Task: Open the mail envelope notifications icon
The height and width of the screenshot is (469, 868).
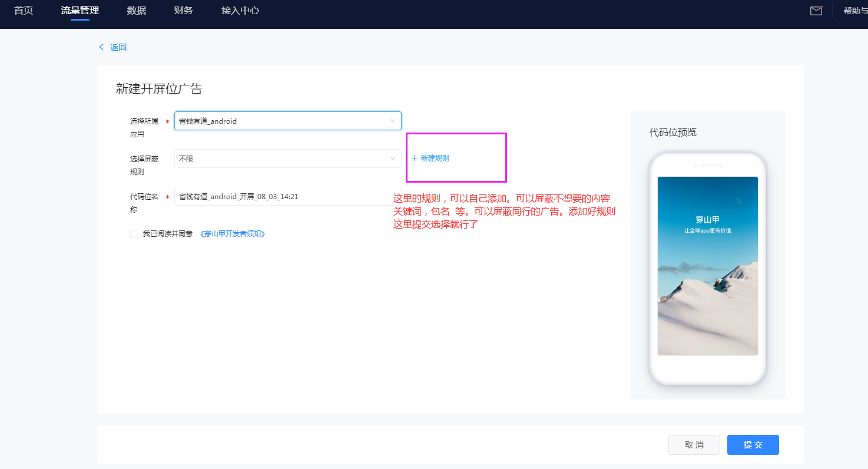Action: tap(816, 11)
